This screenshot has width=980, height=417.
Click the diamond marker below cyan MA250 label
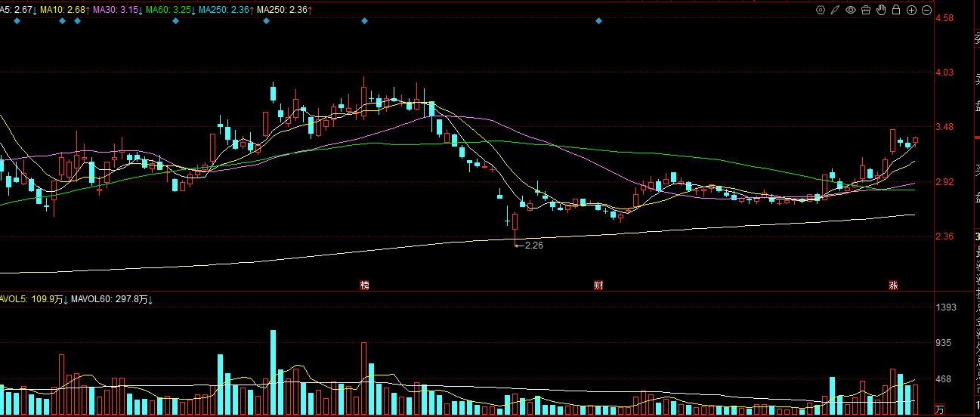click(x=266, y=21)
